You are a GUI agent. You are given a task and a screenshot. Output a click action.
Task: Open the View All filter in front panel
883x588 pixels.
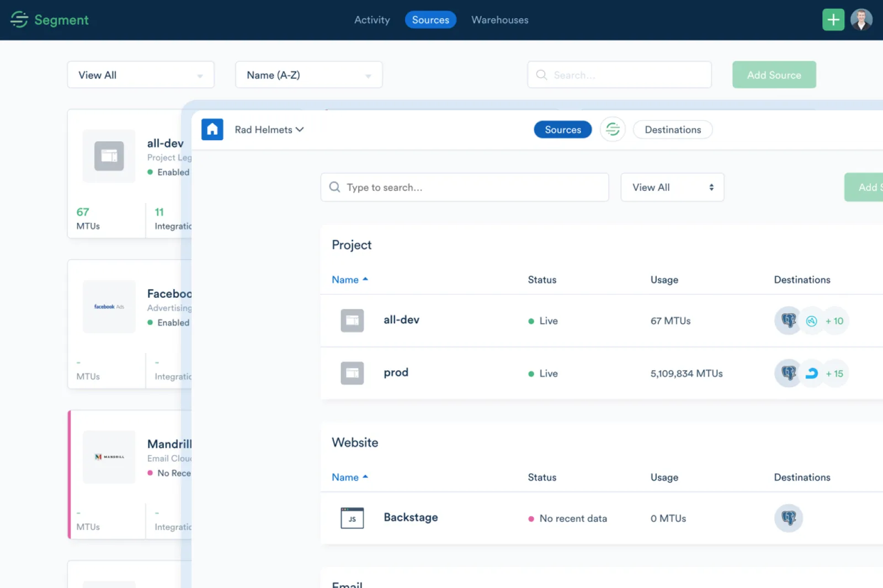672,187
